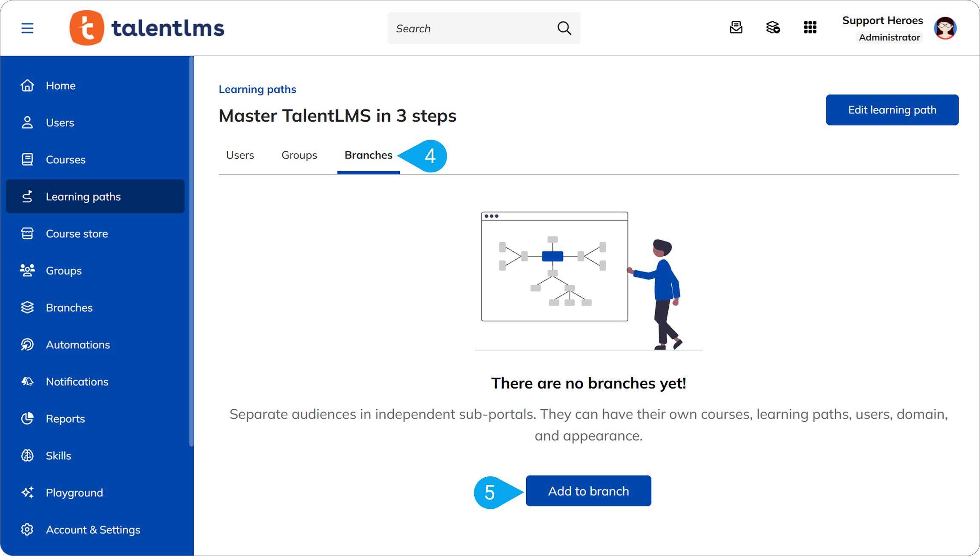This screenshot has width=980, height=556.
Task: Select Learning paths in the sidebar
Action: (x=95, y=196)
